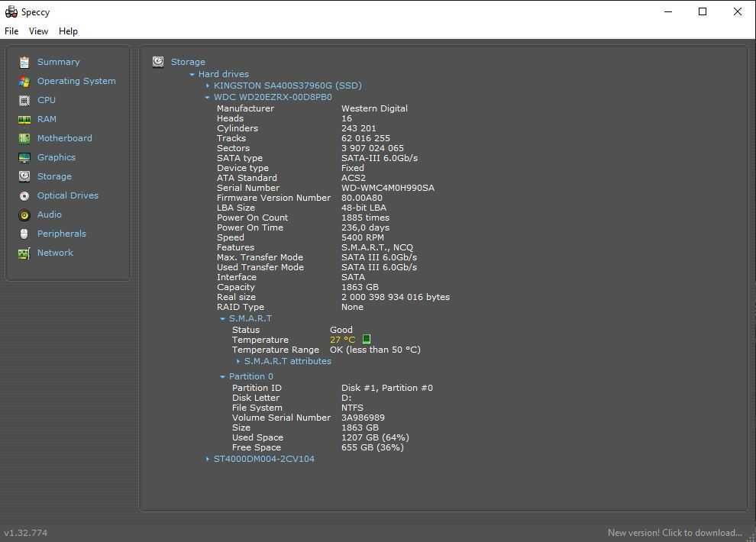
Task: Click the 1885 times value
Action: pos(366,218)
